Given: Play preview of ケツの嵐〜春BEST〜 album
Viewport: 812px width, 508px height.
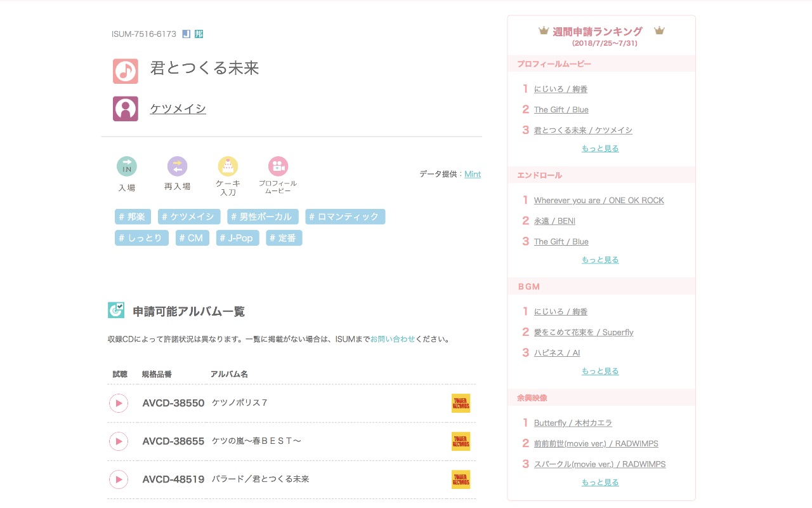Looking at the screenshot, I should pyautogui.click(x=119, y=441).
